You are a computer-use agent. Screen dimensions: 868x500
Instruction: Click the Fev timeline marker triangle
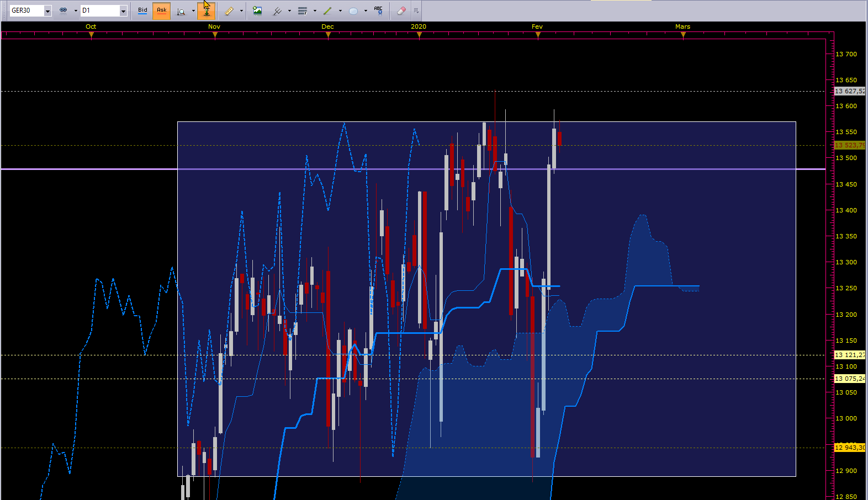(x=538, y=35)
